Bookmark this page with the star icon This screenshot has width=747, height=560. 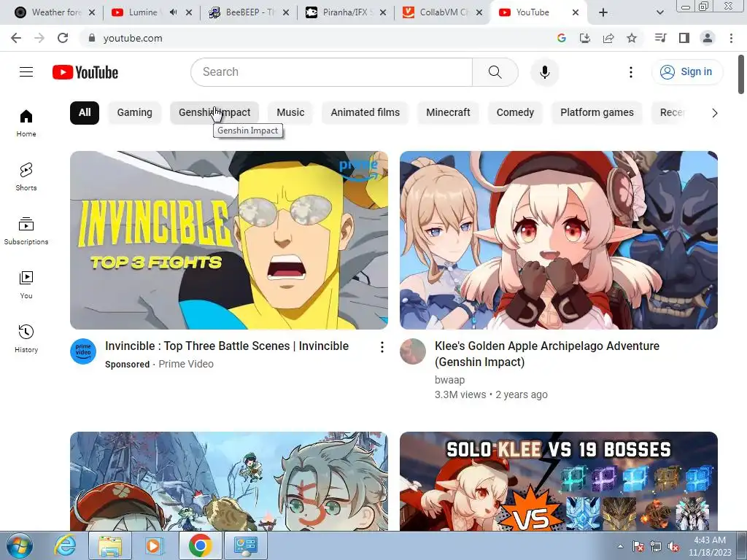pyautogui.click(x=632, y=38)
